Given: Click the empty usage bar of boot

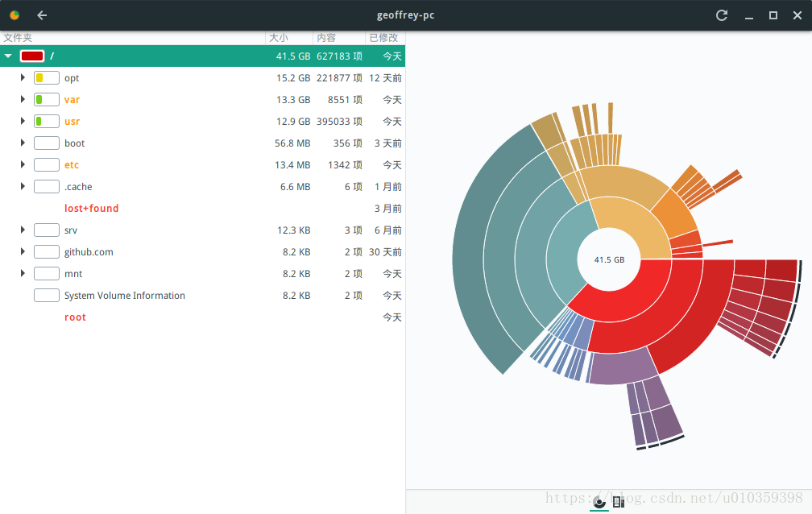Looking at the screenshot, I should click(x=47, y=143).
